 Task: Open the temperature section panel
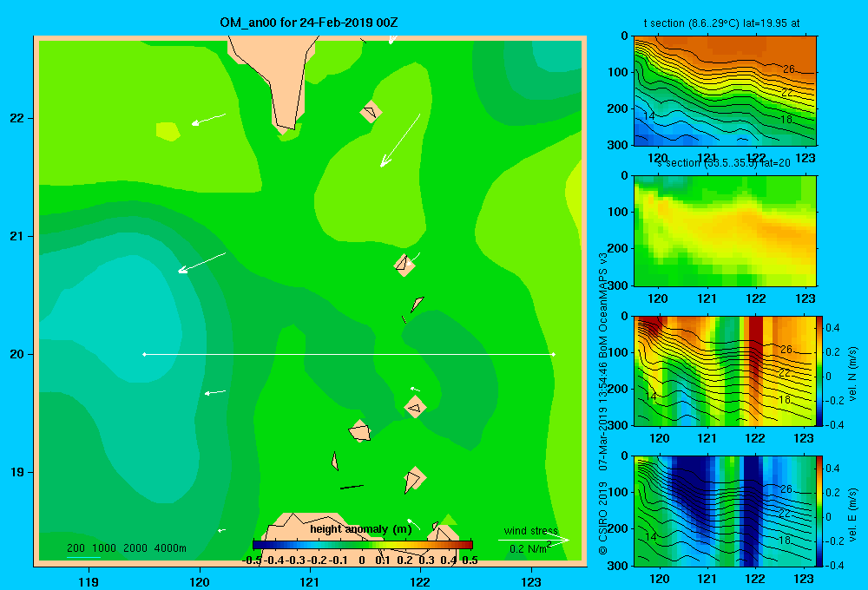click(x=725, y=91)
